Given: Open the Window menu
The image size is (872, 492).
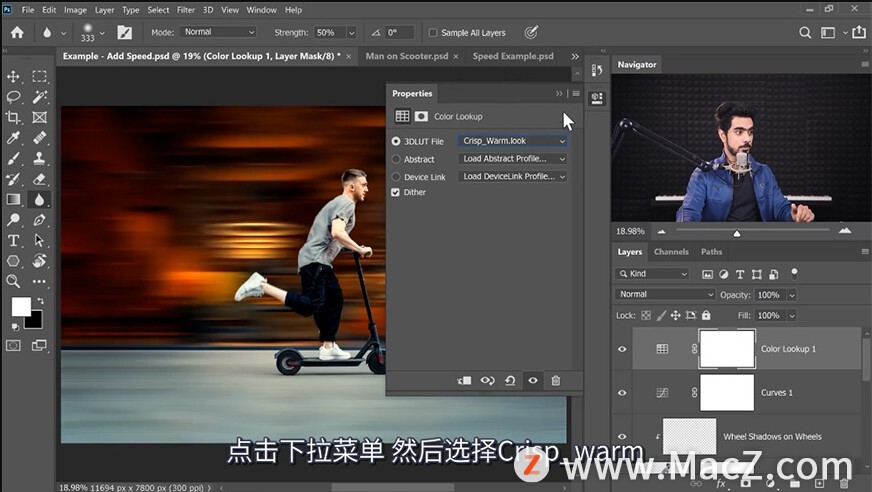Looking at the screenshot, I should tap(261, 10).
